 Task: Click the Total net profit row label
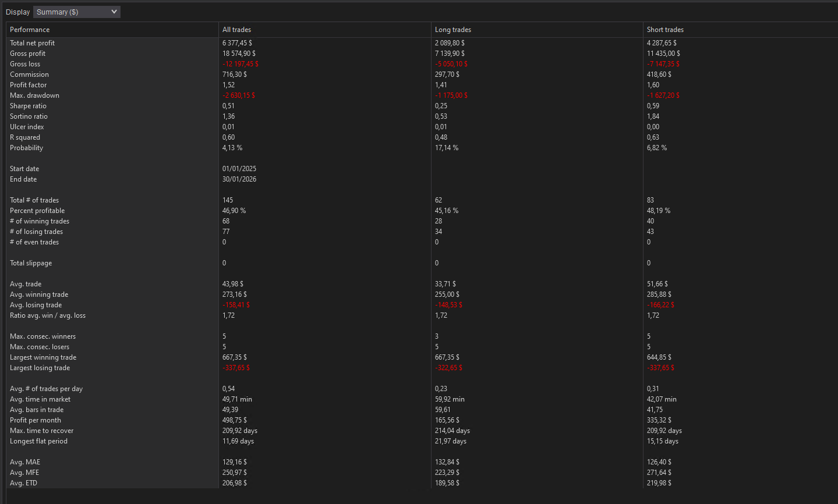[x=32, y=42]
